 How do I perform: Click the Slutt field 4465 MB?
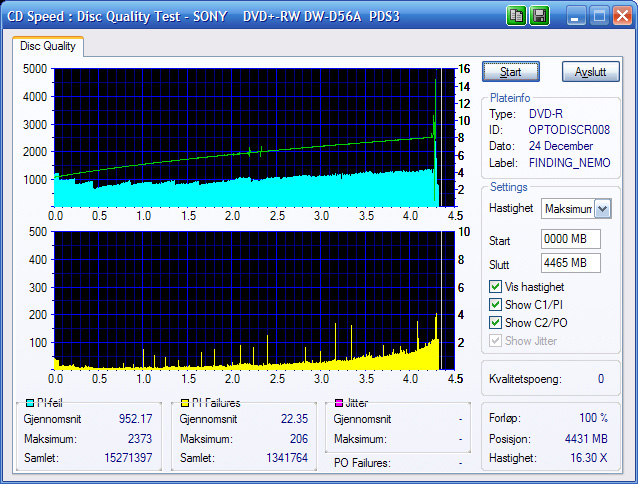click(570, 263)
